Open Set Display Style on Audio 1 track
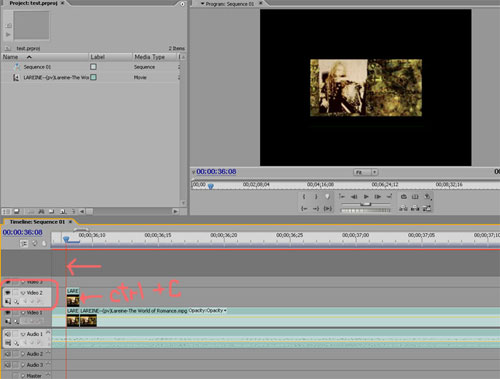 tap(8, 343)
